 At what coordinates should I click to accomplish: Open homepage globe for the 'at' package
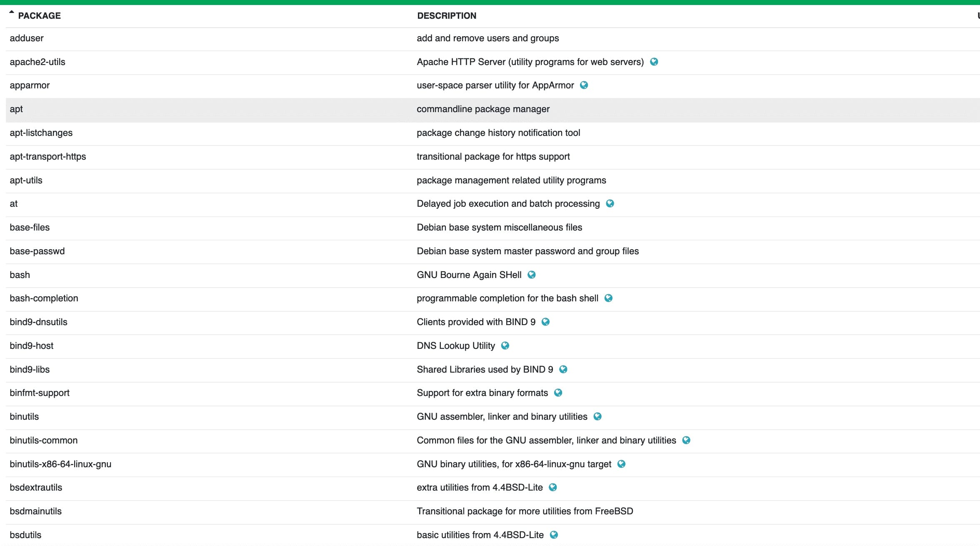pyautogui.click(x=610, y=203)
